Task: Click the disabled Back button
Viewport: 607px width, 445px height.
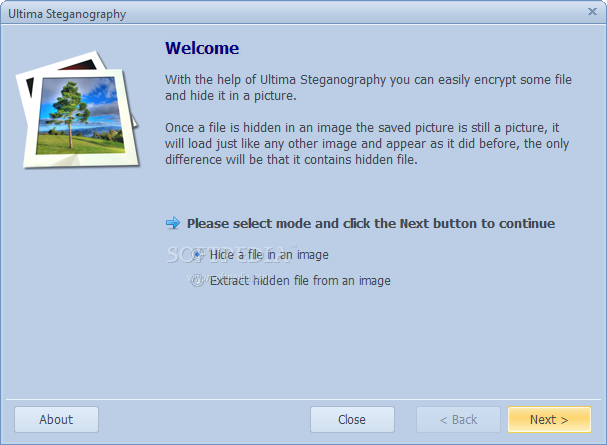Action: pyautogui.click(x=458, y=419)
